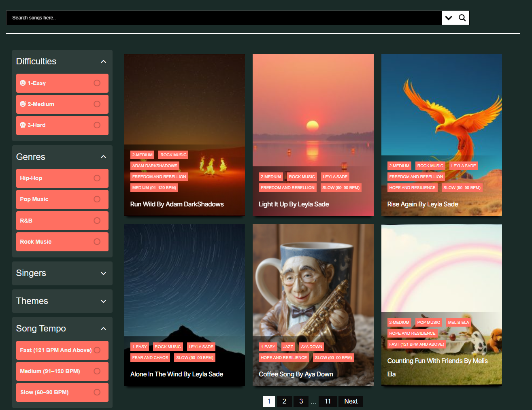
Task: Collapse the Difficulties section via its chevron
Action: point(104,61)
